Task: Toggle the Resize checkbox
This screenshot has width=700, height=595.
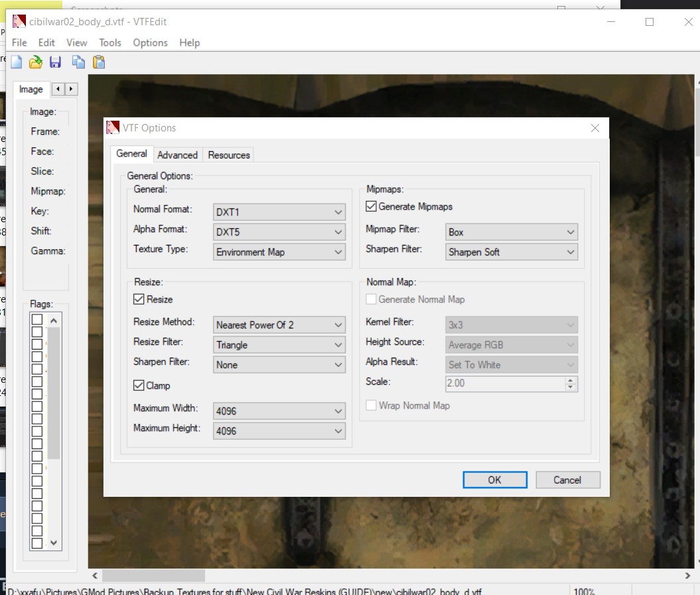Action: (x=139, y=299)
